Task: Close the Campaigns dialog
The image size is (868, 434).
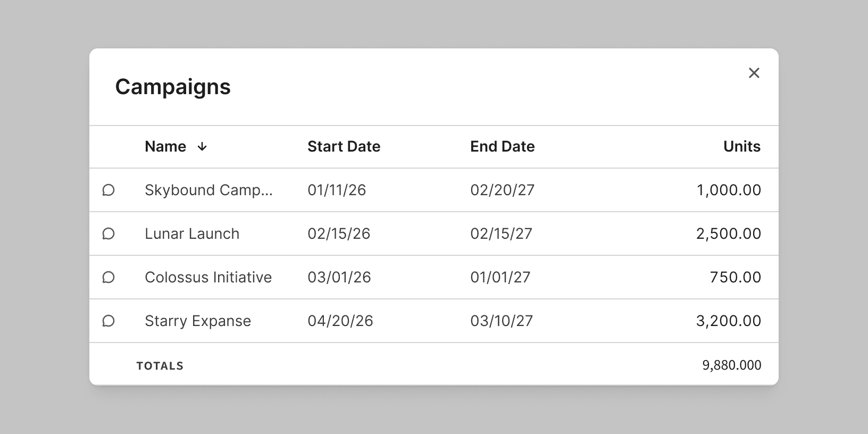Action: [754, 73]
